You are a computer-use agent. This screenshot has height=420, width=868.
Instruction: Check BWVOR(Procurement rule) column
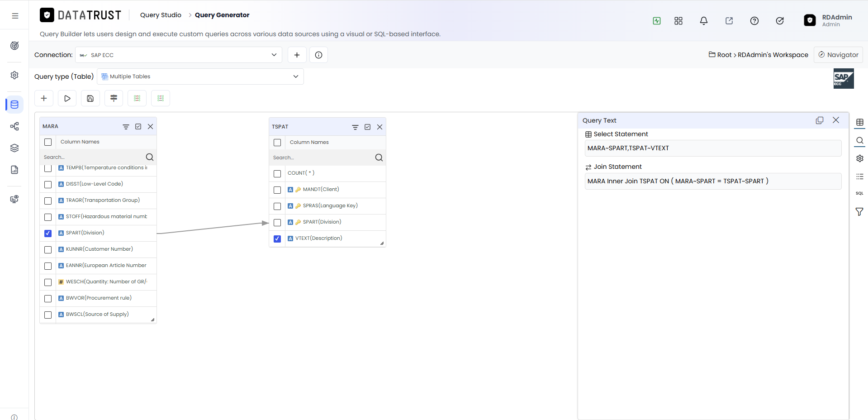pyautogui.click(x=48, y=298)
